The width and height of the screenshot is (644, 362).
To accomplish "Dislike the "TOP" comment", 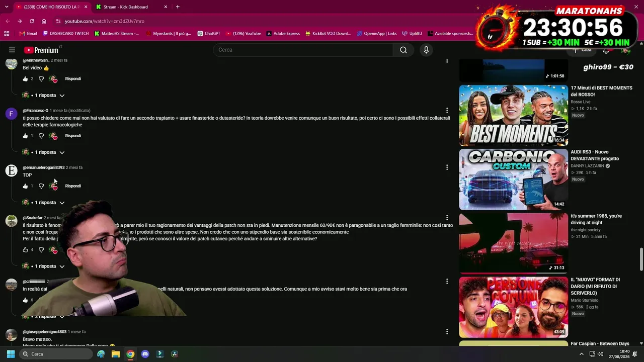I will (41, 186).
